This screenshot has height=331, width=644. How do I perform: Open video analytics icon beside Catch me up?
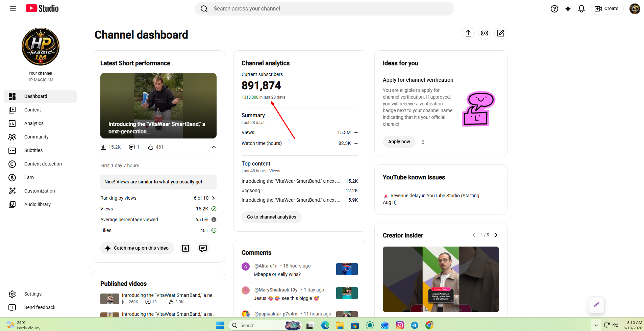[185, 249]
